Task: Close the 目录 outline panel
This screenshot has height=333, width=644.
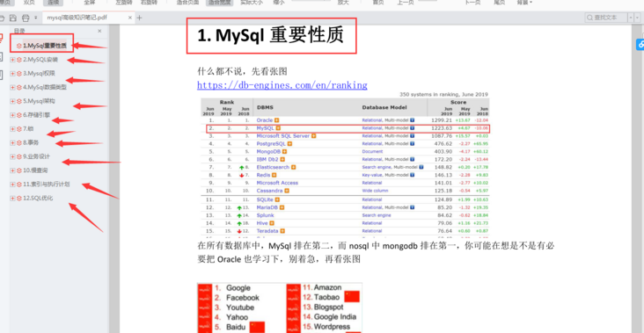Action: tap(99, 31)
